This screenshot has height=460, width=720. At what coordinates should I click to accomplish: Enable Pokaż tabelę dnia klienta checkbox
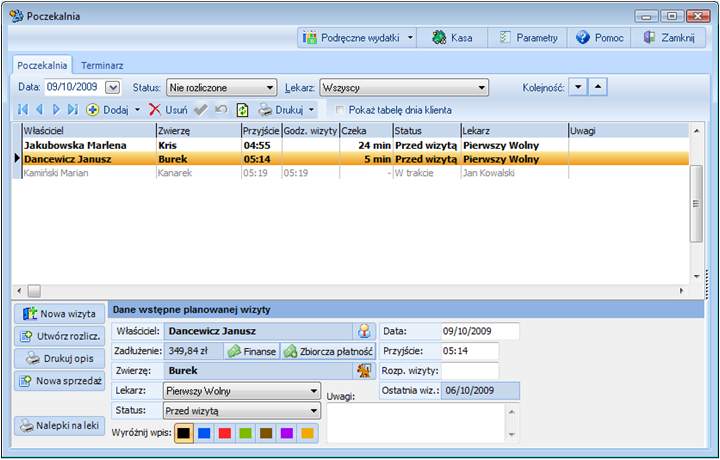click(340, 110)
